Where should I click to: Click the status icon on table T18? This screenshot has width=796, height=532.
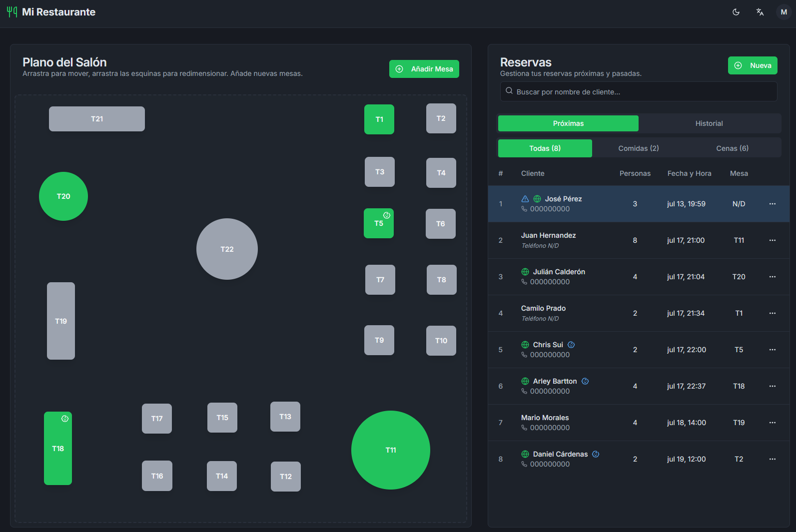pyautogui.click(x=65, y=419)
